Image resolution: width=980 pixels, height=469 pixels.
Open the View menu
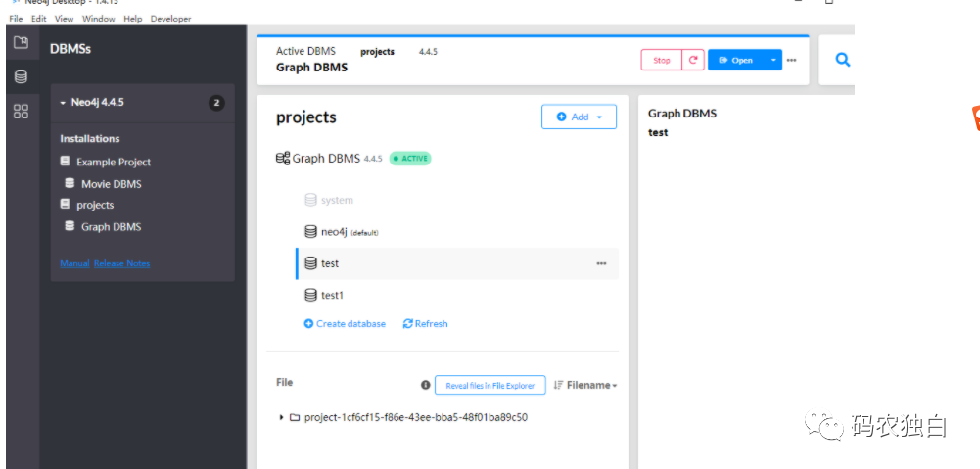pyautogui.click(x=64, y=19)
